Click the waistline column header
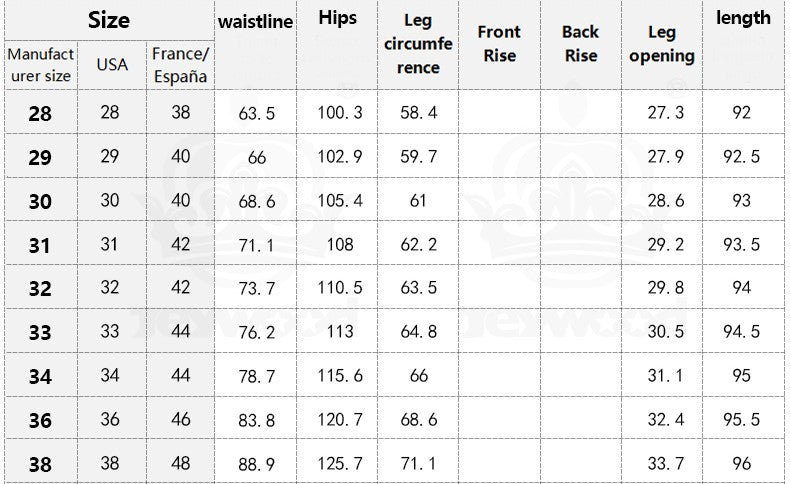790x484 pixels. point(255,21)
